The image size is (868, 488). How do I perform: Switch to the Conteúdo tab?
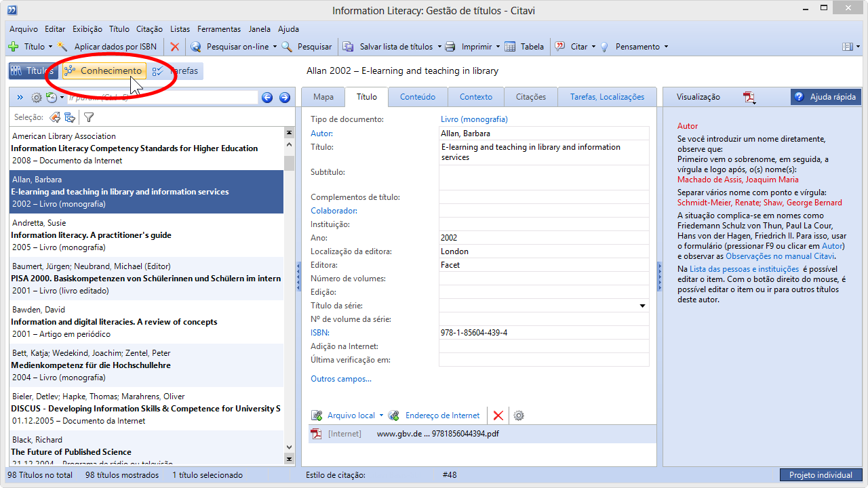pos(418,97)
